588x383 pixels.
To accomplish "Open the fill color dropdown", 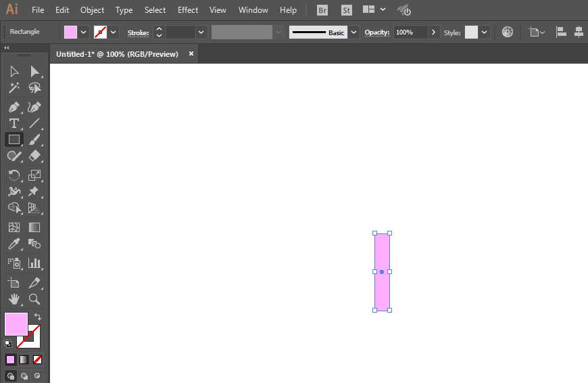I will (x=84, y=32).
